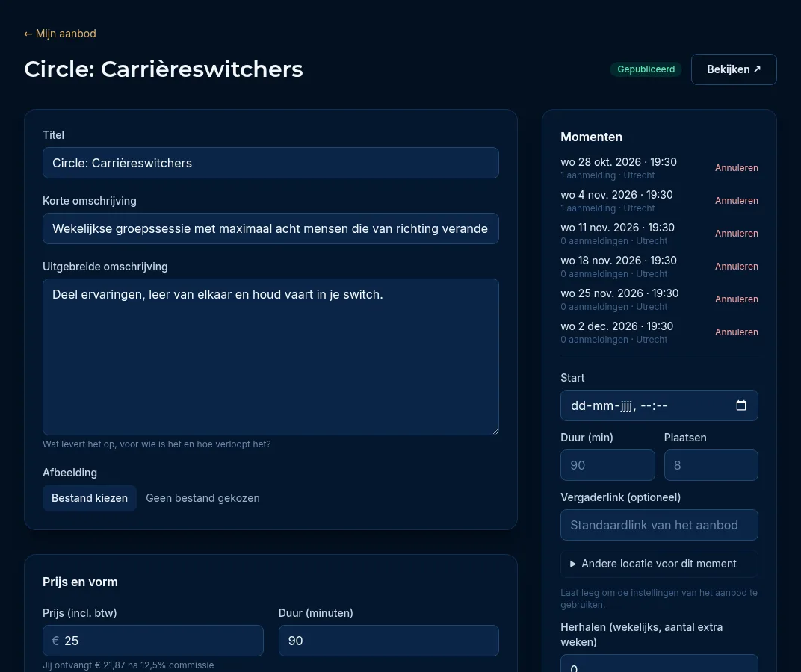Screen dimensions: 801x672
Task: Click the Prijs en vorm heading
Action: pyautogui.click(x=80, y=582)
